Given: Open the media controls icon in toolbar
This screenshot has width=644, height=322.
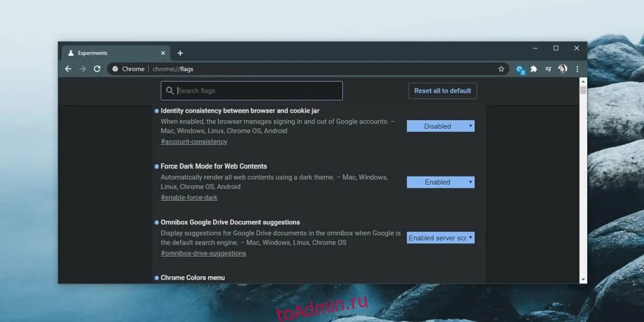Looking at the screenshot, I should click(x=548, y=69).
